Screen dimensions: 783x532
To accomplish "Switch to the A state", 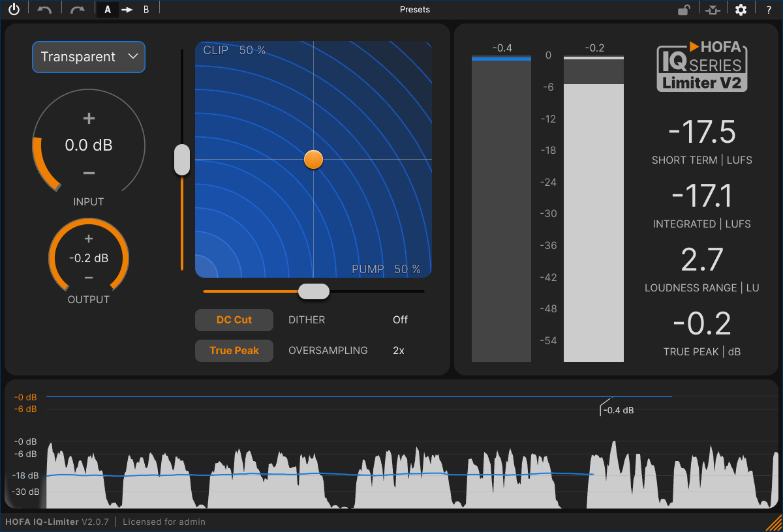I will [x=108, y=10].
